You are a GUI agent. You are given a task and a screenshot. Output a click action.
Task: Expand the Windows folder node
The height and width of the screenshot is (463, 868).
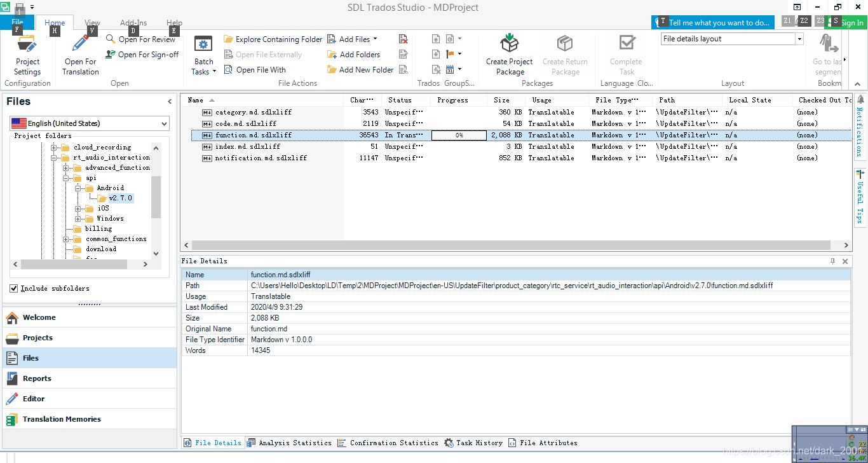pyautogui.click(x=78, y=219)
